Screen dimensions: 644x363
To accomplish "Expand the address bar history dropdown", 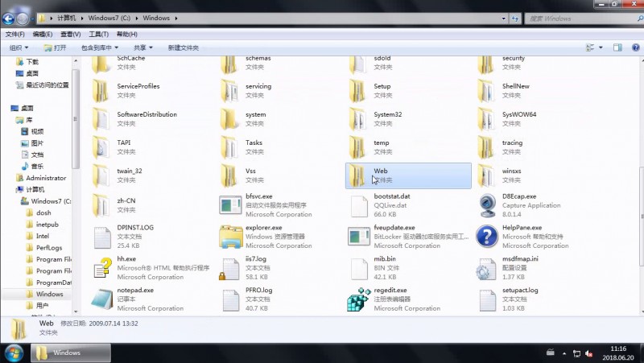I will coord(504,19).
